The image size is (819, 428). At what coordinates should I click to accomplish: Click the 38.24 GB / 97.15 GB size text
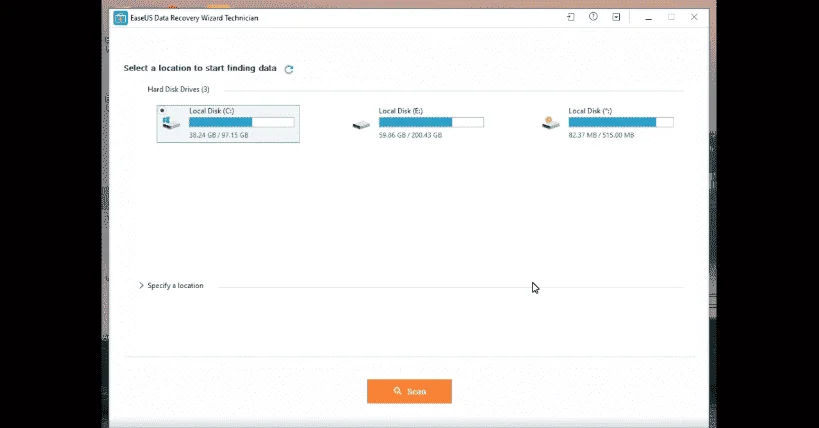point(218,135)
